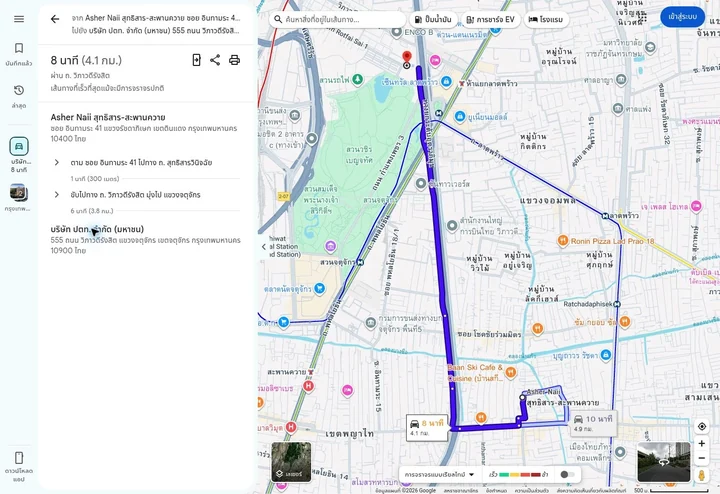720x494 pixels.
Task: Select the 8 min 4.1 km route label
Action: (427, 427)
